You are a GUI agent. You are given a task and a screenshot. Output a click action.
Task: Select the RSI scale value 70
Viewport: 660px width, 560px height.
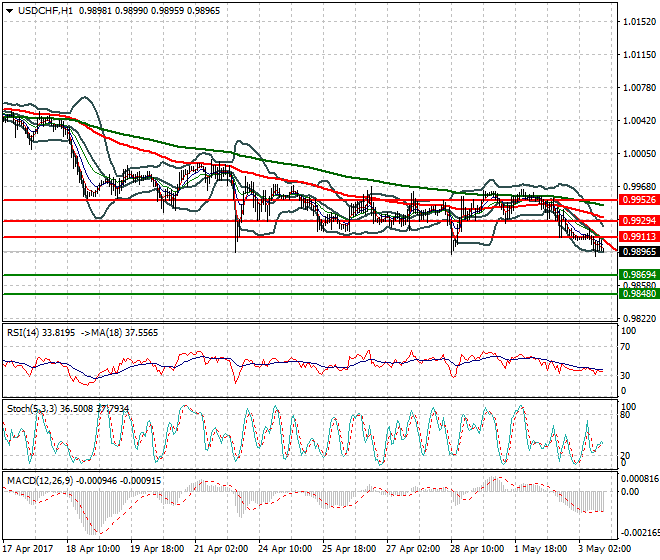tap(625, 347)
